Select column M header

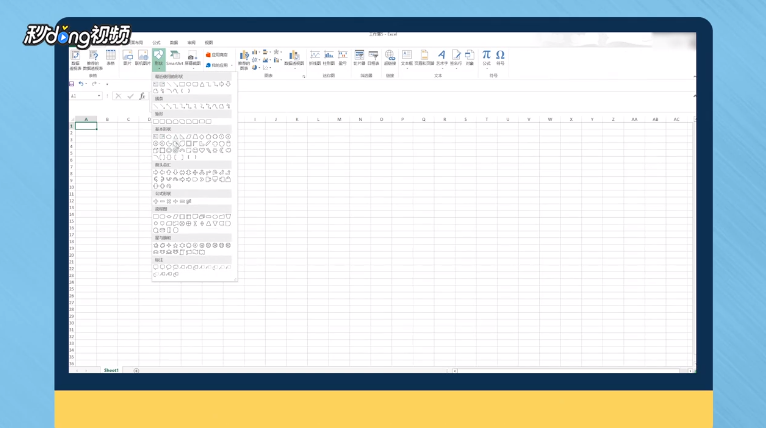(339, 119)
